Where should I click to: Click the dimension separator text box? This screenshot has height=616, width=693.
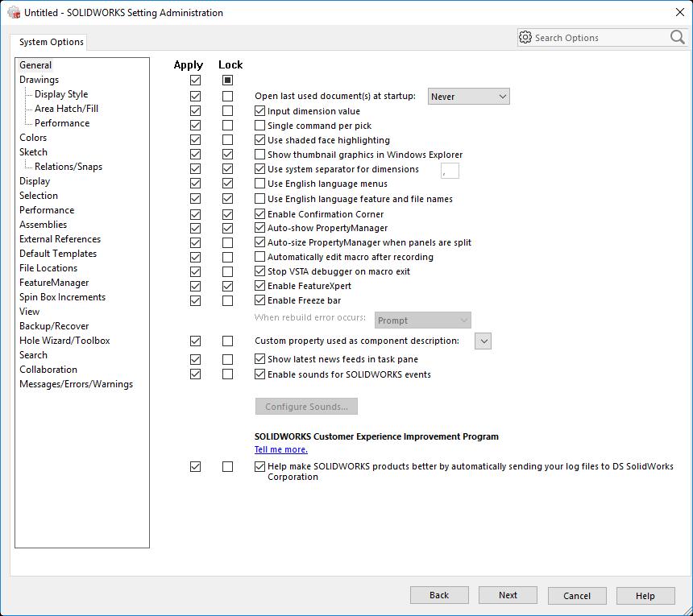tap(450, 171)
